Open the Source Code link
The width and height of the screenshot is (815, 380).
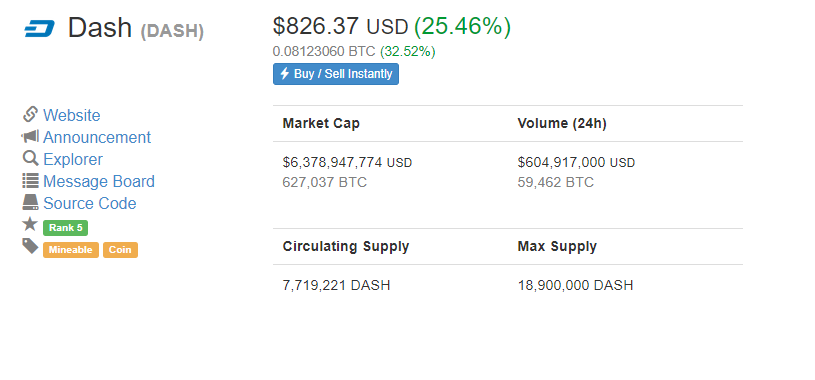(x=89, y=203)
